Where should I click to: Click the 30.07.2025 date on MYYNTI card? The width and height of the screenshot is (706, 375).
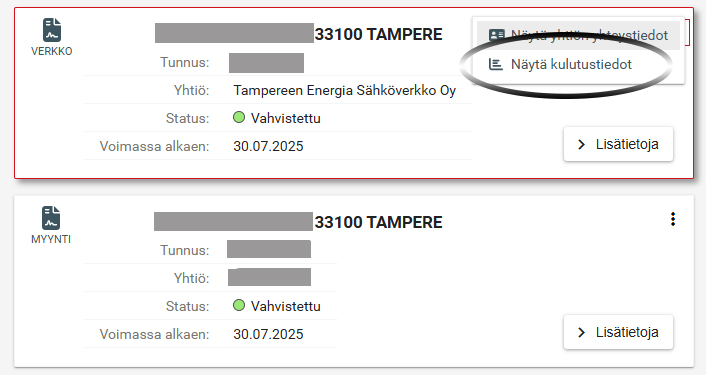click(268, 334)
